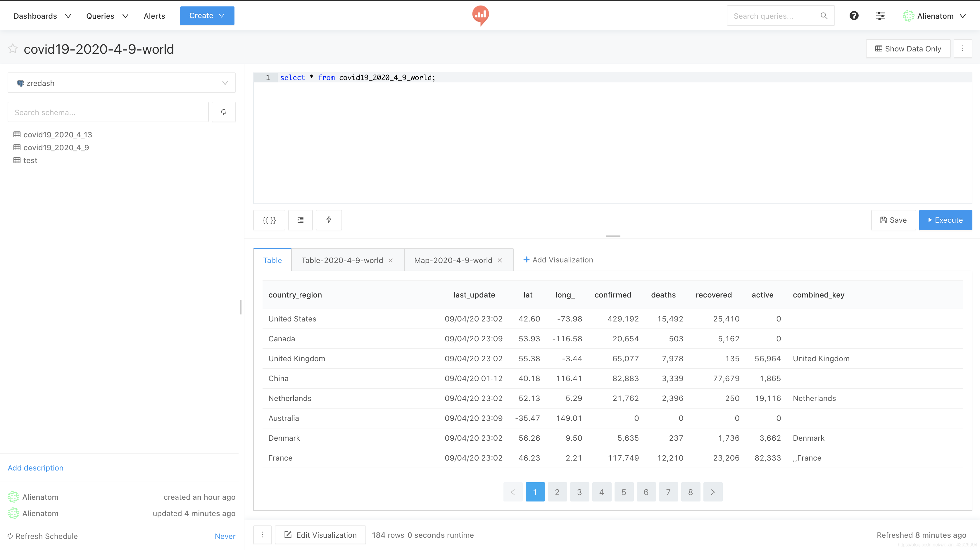
Task: Go to results page 5
Action: click(x=624, y=492)
